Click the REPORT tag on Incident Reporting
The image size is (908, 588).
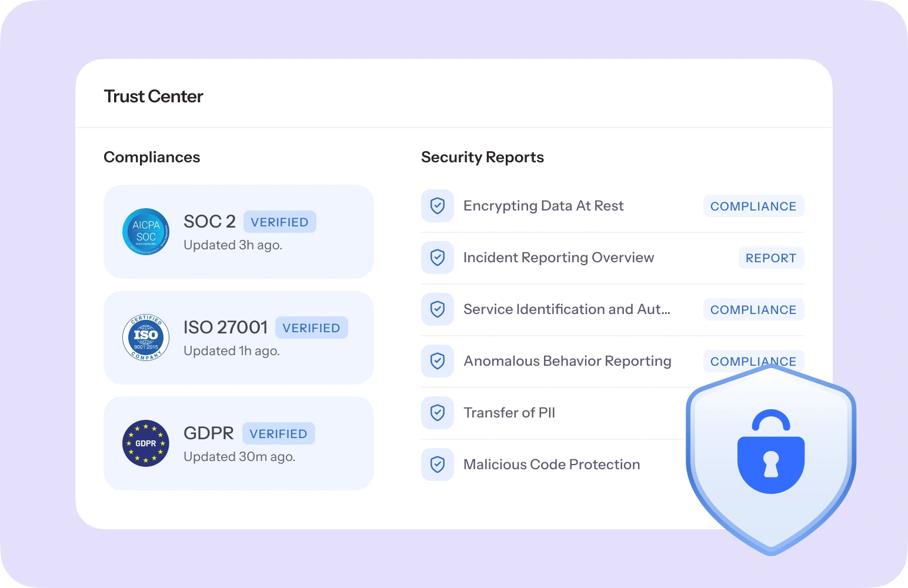(x=770, y=258)
